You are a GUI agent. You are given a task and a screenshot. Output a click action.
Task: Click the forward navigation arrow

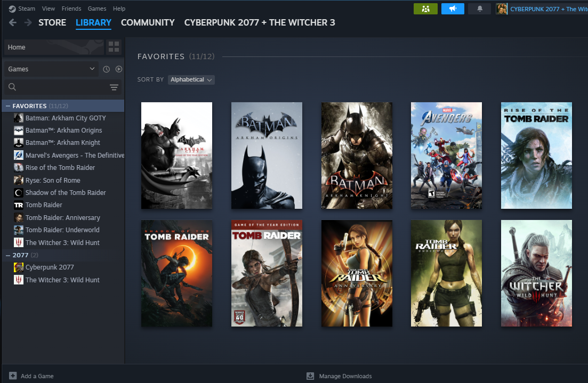click(28, 22)
